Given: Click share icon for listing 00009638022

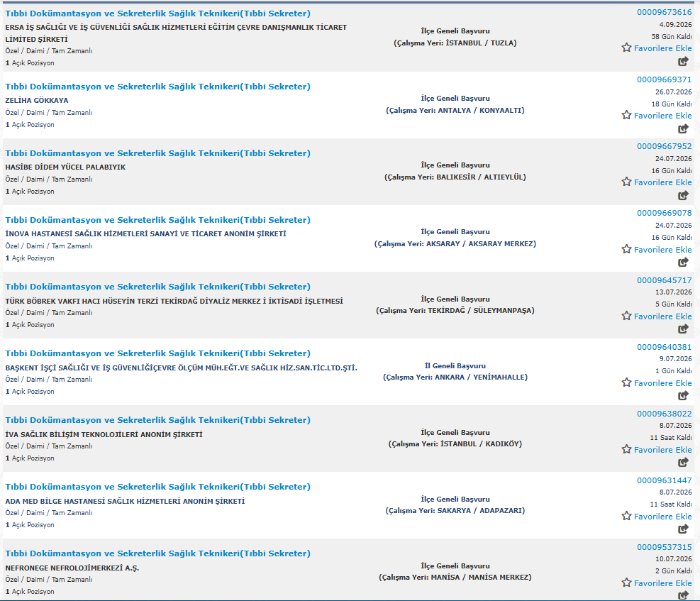Looking at the screenshot, I should tap(683, 463).
